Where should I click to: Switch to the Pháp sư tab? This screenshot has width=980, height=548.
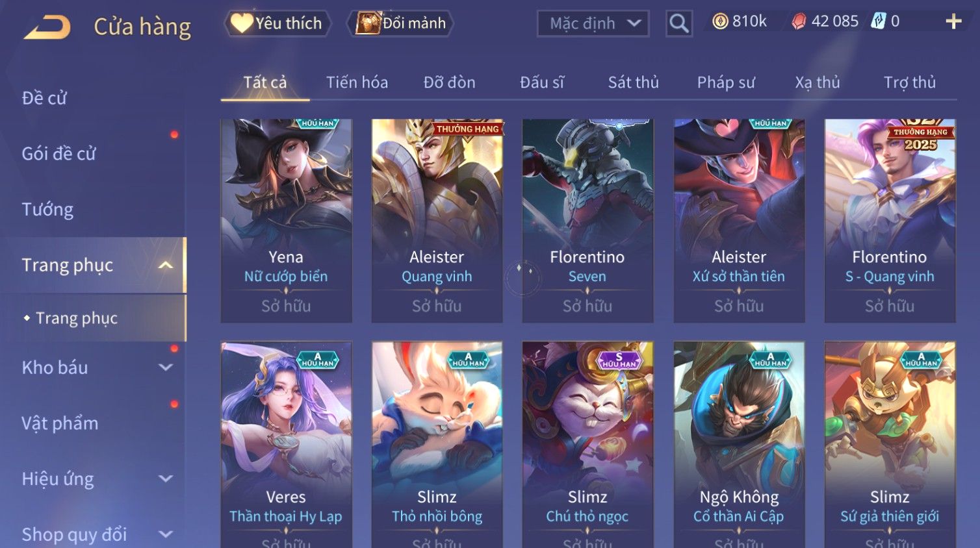(x=726, y=82)
